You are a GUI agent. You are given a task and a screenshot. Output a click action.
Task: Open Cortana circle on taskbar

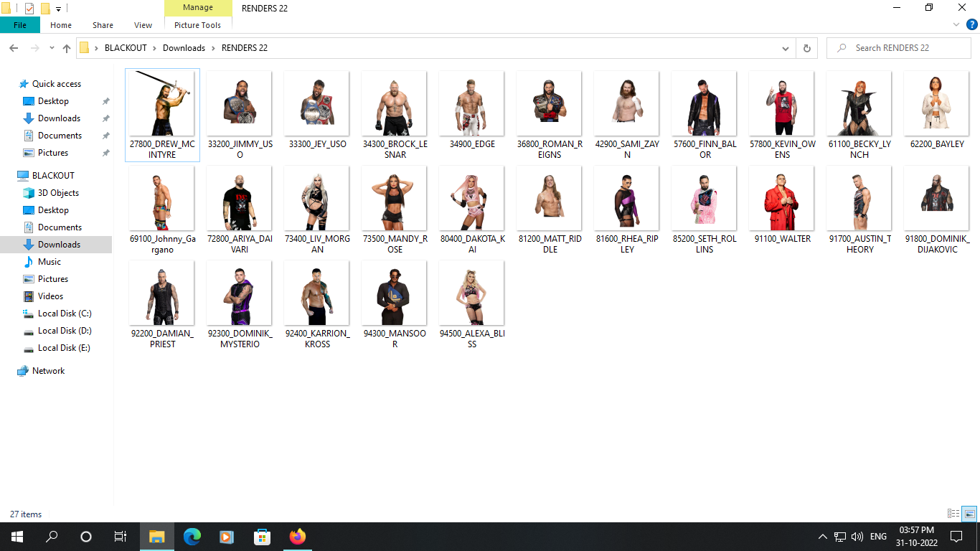(x=86, y=537)
